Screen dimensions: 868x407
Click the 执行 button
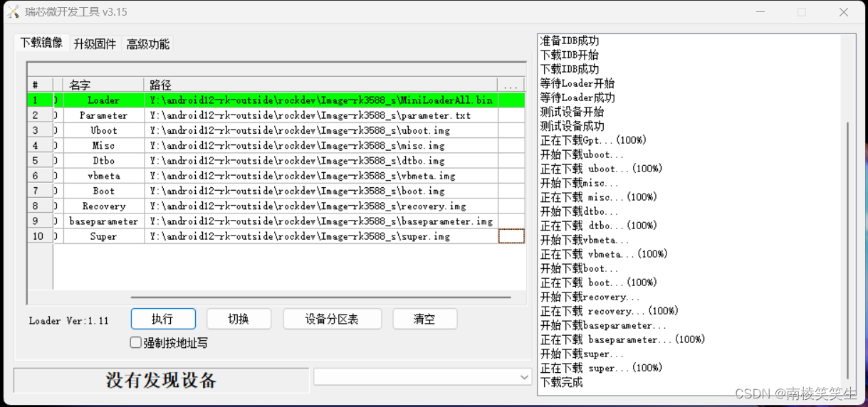(163, 319)
